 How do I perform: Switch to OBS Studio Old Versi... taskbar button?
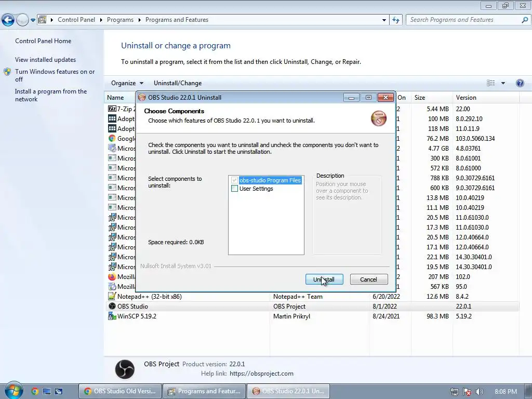120,391
